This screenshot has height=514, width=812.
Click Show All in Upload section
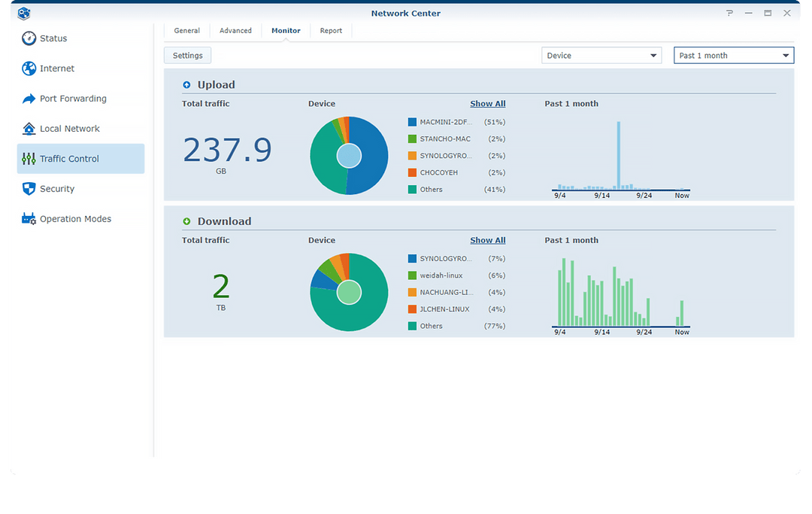coord(487,104)
